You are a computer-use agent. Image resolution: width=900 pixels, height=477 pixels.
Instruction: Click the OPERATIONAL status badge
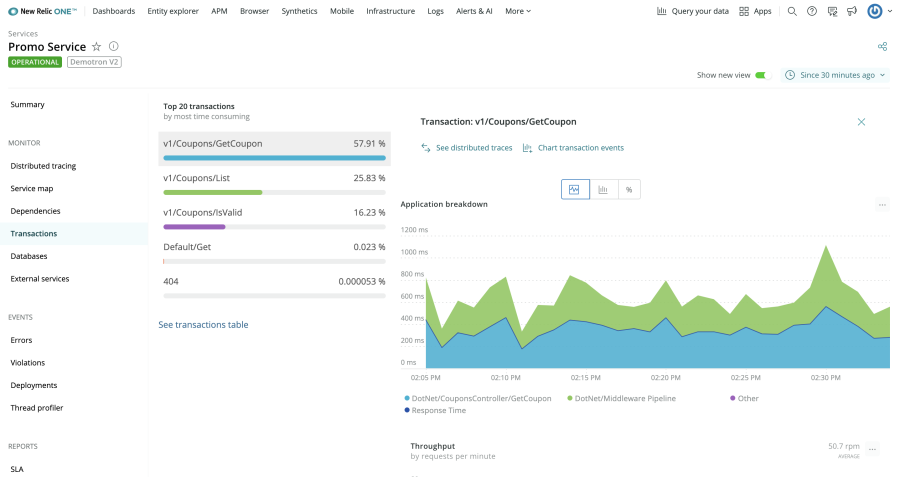[35, 62]
